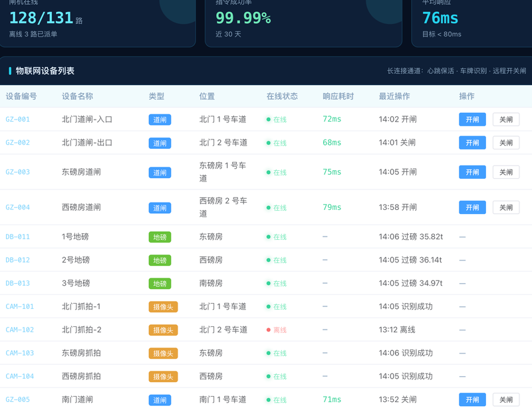Click device name 北门道闸-入口
This screenshot has width=532, height=408.
click(87, 120)
